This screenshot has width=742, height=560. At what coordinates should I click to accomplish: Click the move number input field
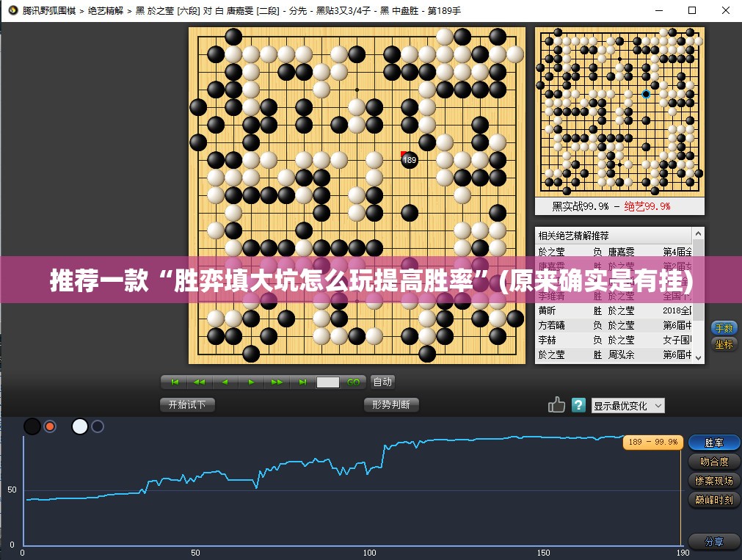[328, 382]
